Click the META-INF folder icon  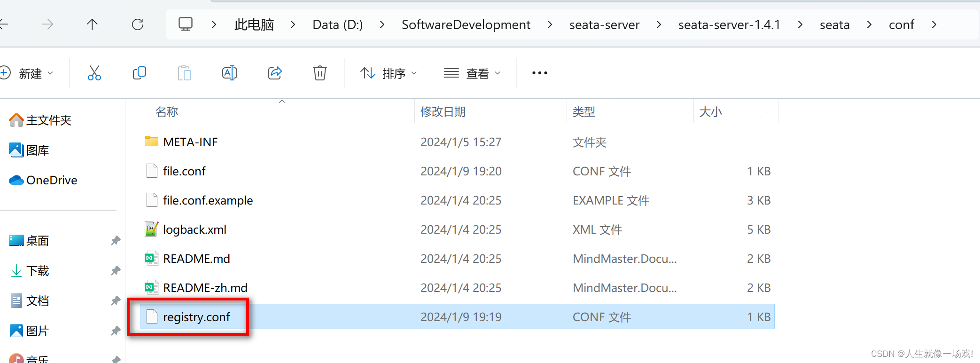tap(152, 142)
